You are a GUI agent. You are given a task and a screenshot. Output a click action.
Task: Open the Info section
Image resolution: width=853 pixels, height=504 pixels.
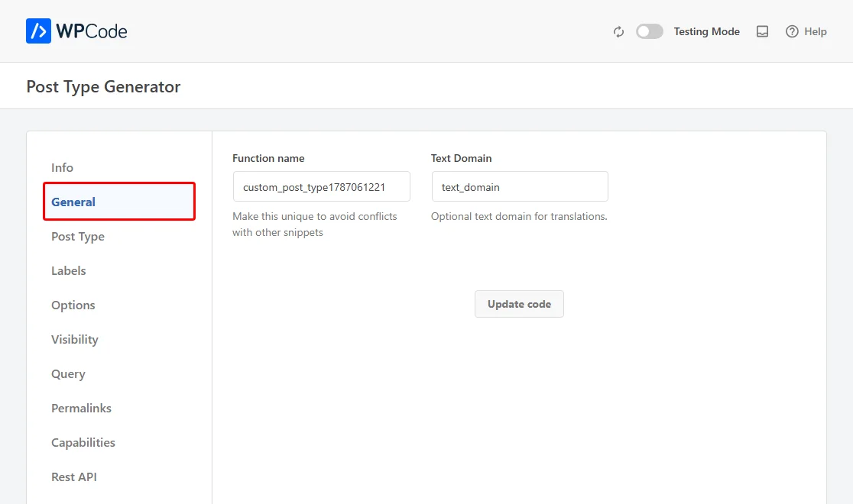(62, 167)
